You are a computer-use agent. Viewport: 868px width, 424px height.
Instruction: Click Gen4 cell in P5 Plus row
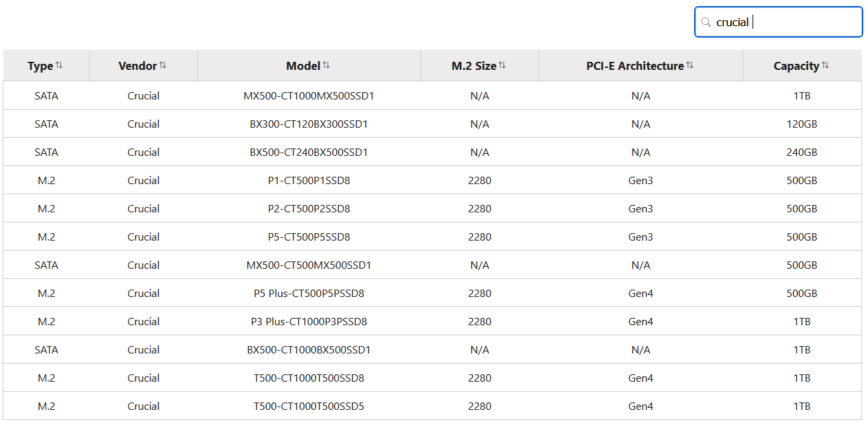640,294
